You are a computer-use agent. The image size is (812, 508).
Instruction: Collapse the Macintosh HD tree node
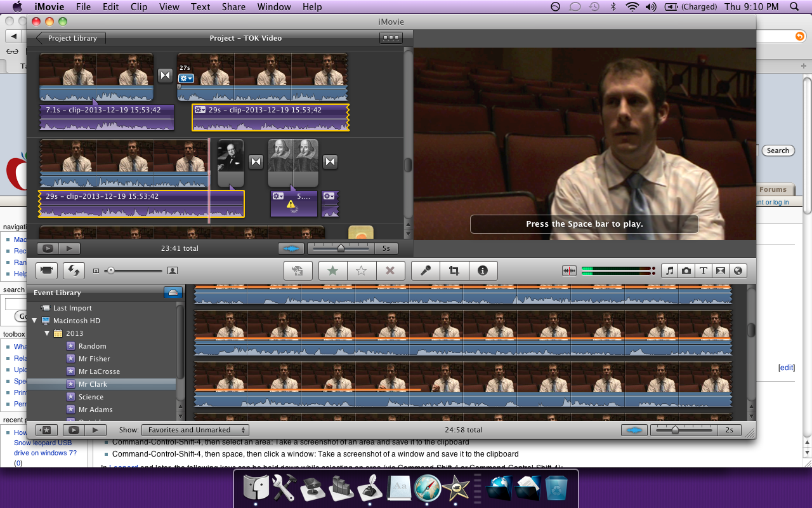coord(34,321)
